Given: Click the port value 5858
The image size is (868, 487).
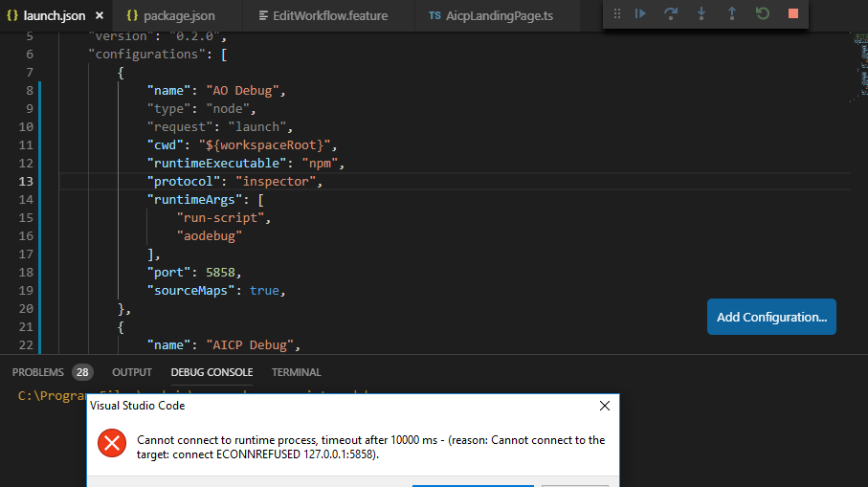Looking at the screenshot, I should coord(220,273).
